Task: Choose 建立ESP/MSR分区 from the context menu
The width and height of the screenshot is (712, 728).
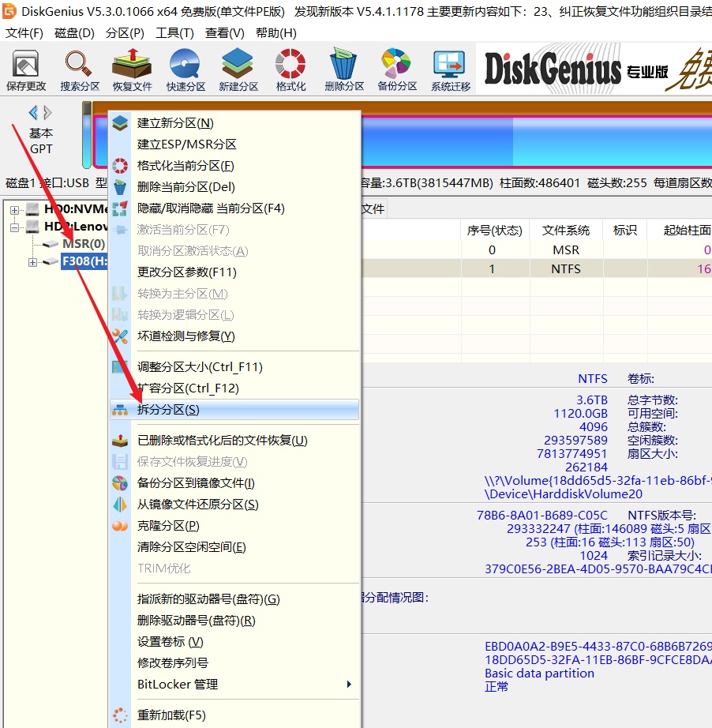Action: pos(234,144)
